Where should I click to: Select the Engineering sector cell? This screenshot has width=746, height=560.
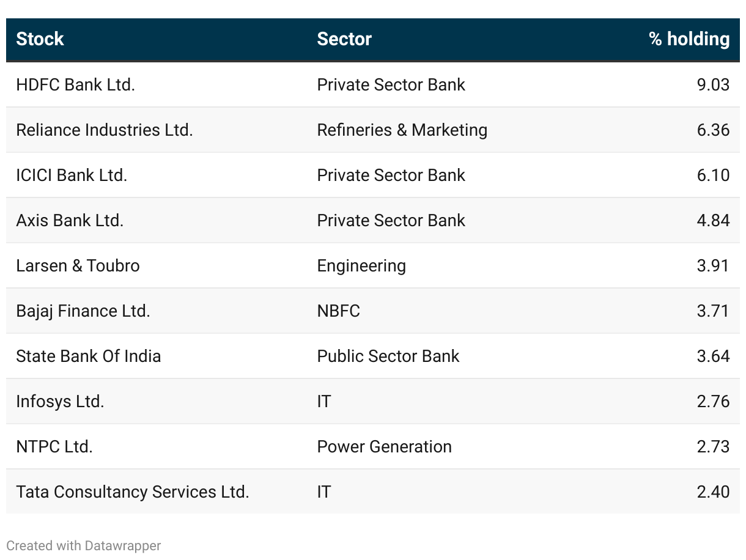click(361, 265)
